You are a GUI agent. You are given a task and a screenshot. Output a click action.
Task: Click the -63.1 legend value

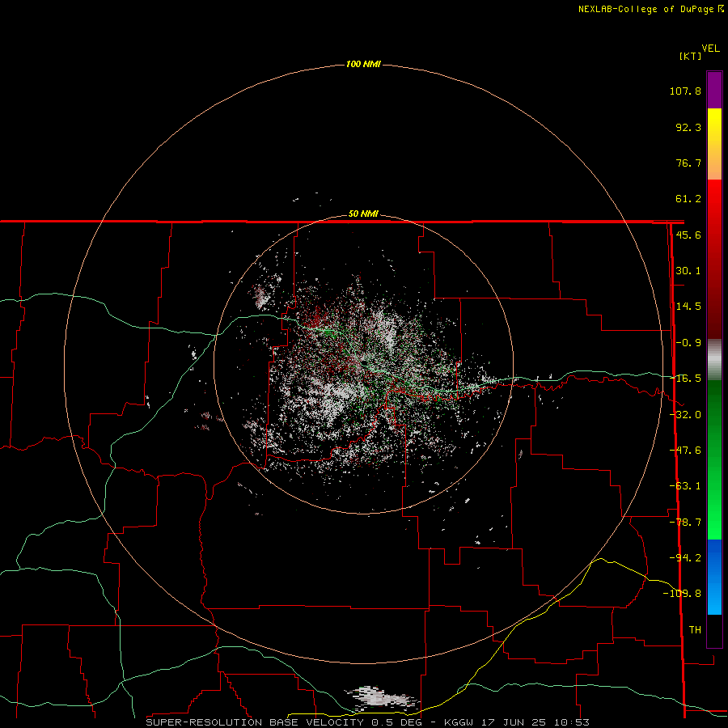[686, 486]
